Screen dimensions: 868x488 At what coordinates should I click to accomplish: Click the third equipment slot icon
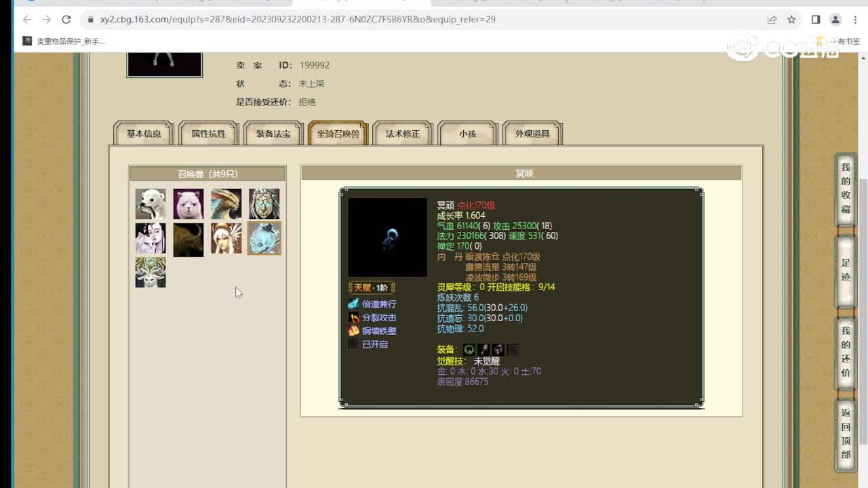(498, 350)
